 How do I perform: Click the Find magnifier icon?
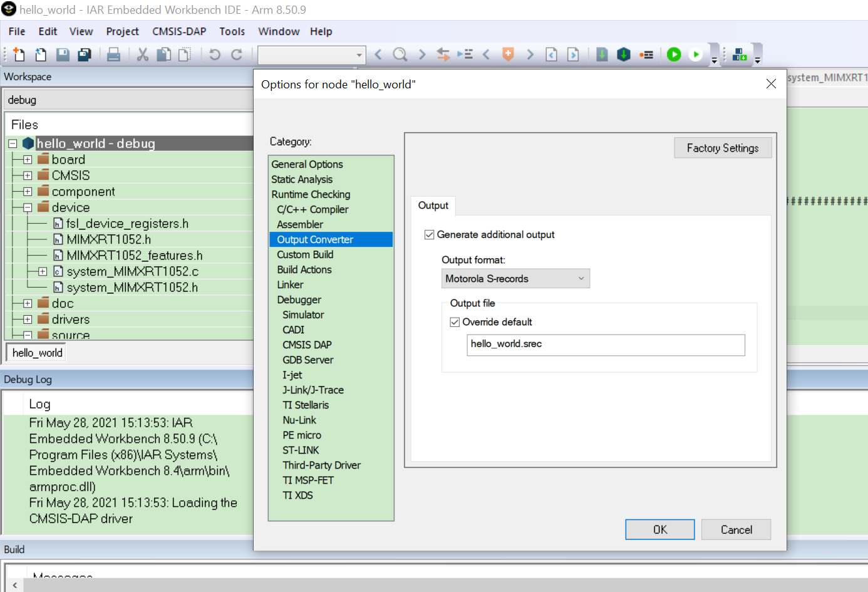(400, 55)
